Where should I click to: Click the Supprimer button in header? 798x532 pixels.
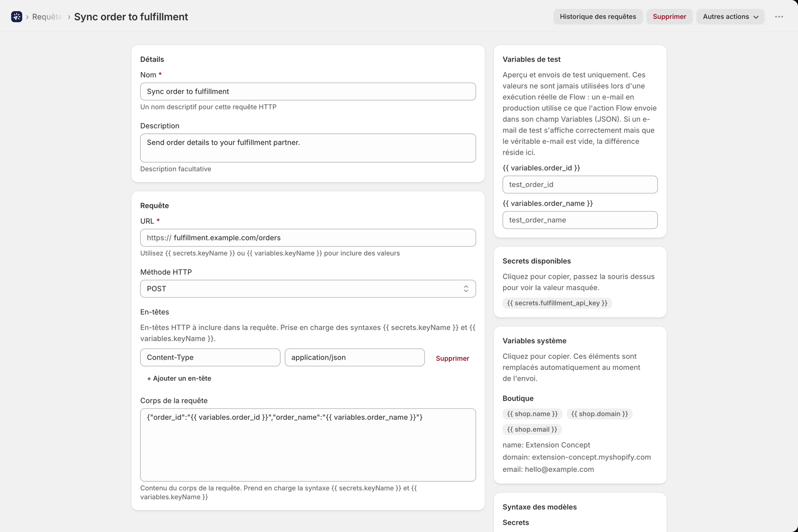(669, 17)
